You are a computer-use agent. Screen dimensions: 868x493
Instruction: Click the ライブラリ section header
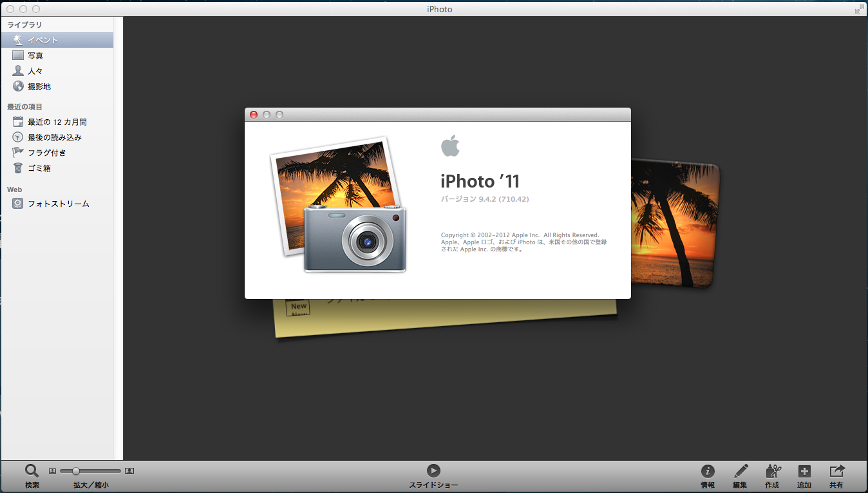(x=24, y=24)
